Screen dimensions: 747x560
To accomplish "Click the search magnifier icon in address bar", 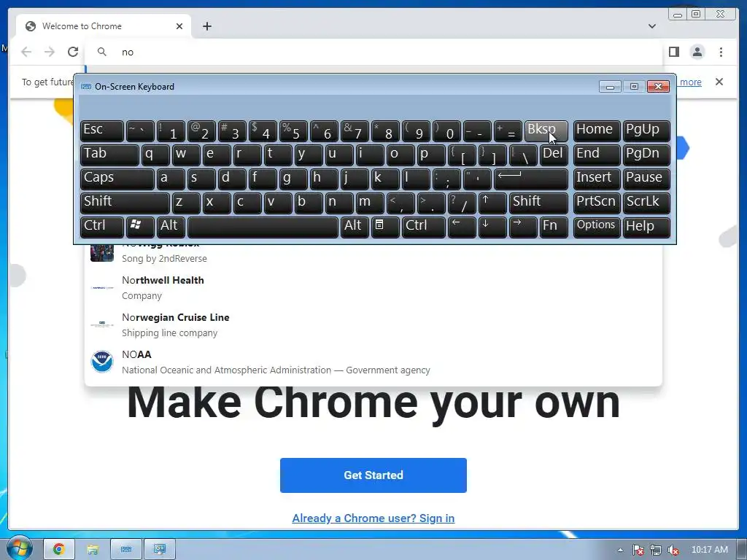I will pyautogui.click(x=102, y=52).
